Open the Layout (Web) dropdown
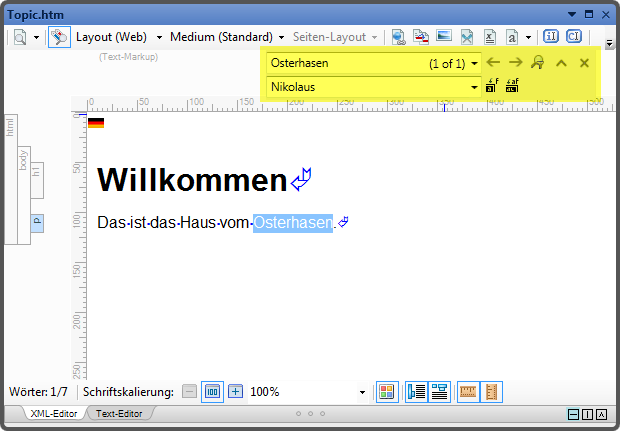 (159, 37)
